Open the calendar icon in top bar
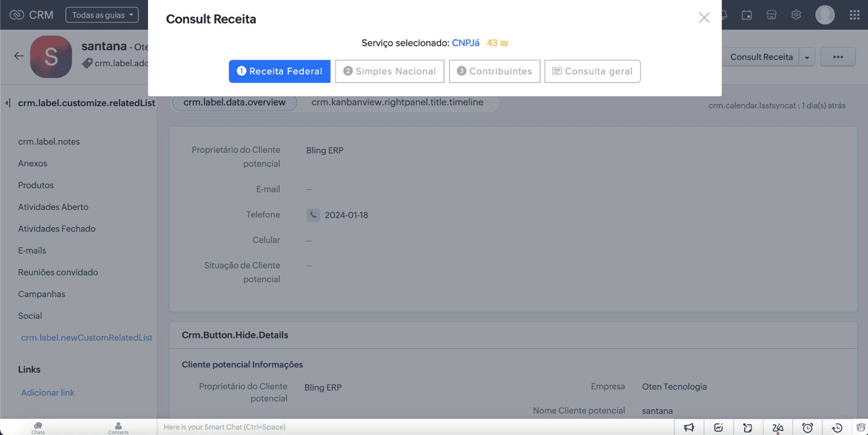868x435 pixels. coord(746,15)
